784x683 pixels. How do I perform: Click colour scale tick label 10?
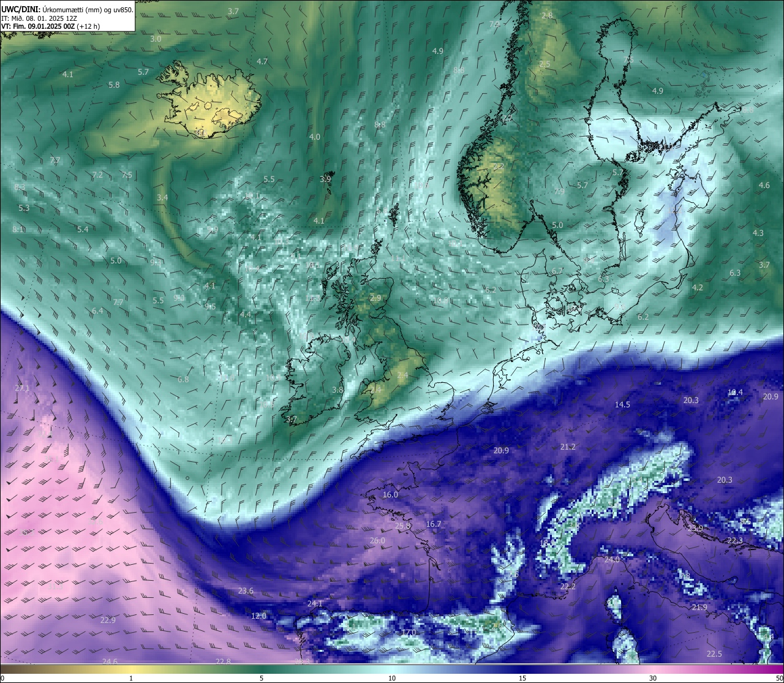click(392, 678)
